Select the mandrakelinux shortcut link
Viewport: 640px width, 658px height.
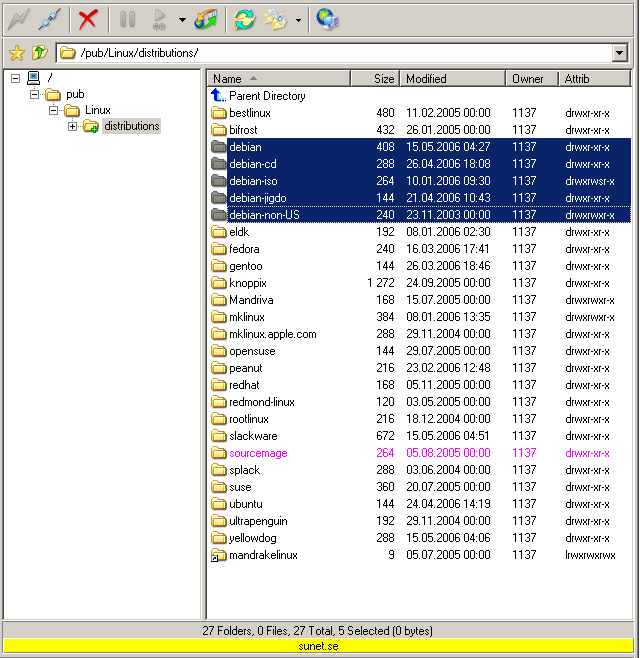263,555
